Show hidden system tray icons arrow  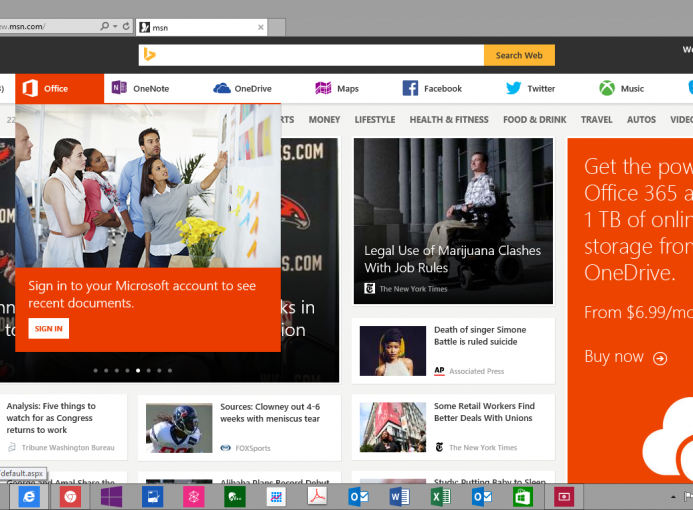tap(673, 497)
